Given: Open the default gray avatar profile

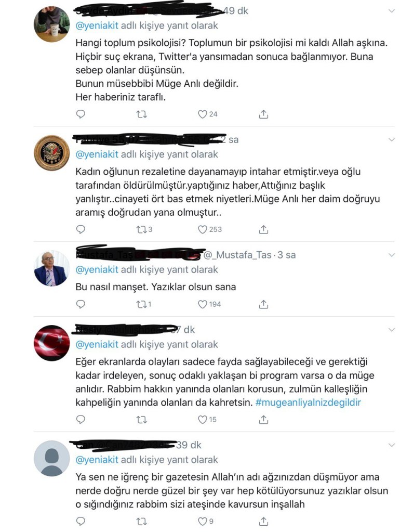Looking at the screenshot, I should [51, 458].
